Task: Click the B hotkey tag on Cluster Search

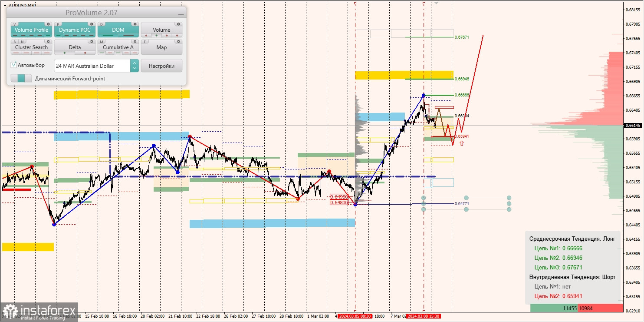Action: 15,42
